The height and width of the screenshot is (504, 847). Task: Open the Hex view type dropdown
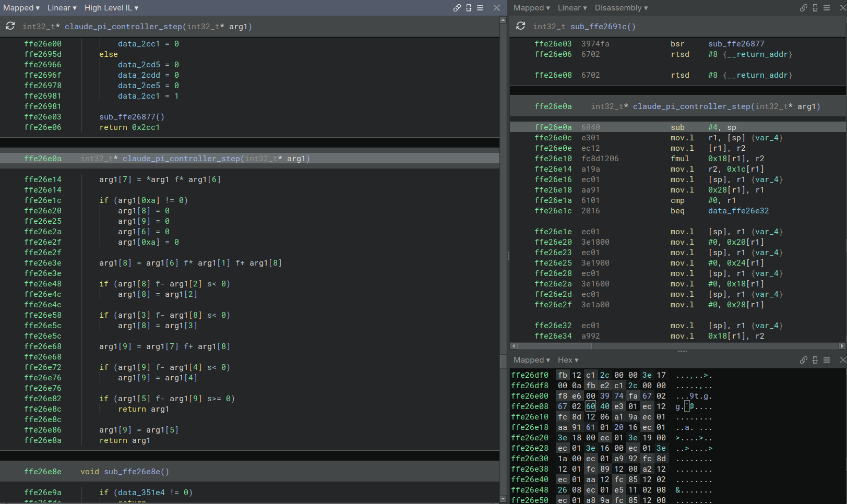[568, 360]
